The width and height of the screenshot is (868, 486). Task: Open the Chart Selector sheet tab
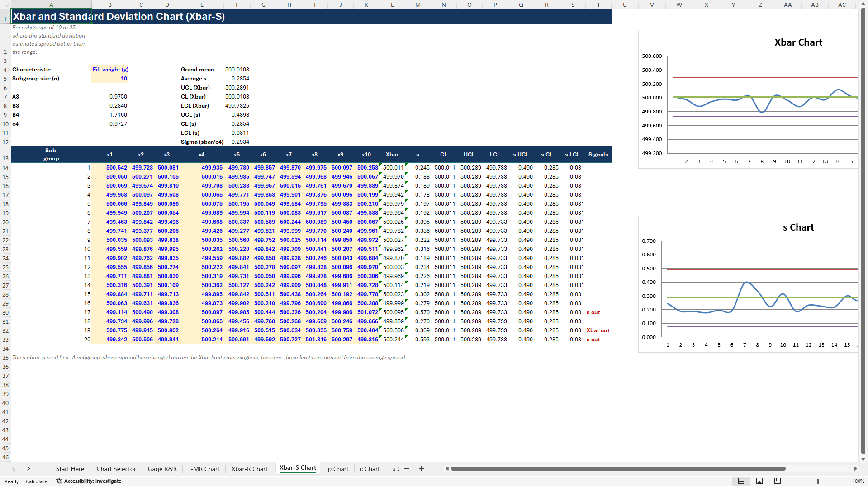click(x=116, y=469)
